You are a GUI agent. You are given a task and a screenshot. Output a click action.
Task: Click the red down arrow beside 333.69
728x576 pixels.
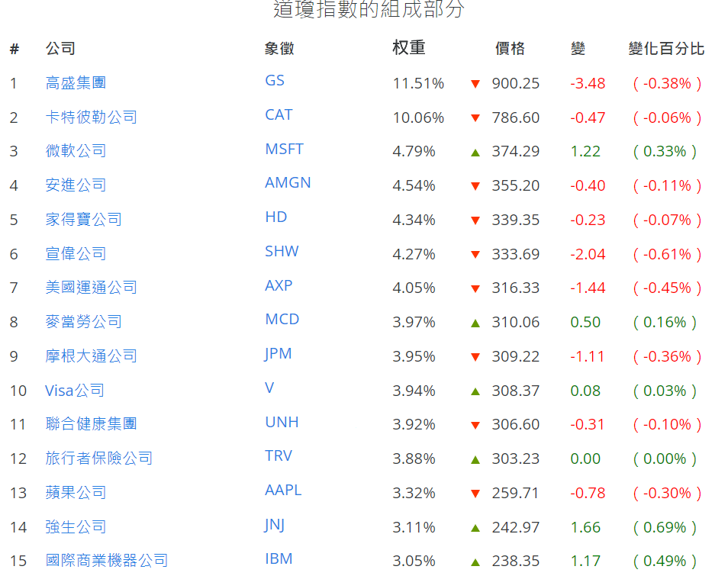tap(475, 255)
